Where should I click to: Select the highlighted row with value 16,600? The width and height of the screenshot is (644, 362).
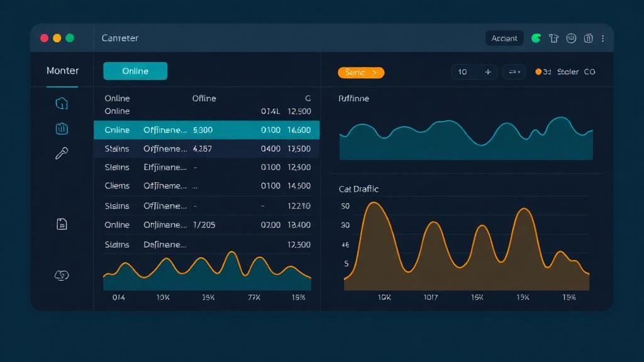pos(206,130)
